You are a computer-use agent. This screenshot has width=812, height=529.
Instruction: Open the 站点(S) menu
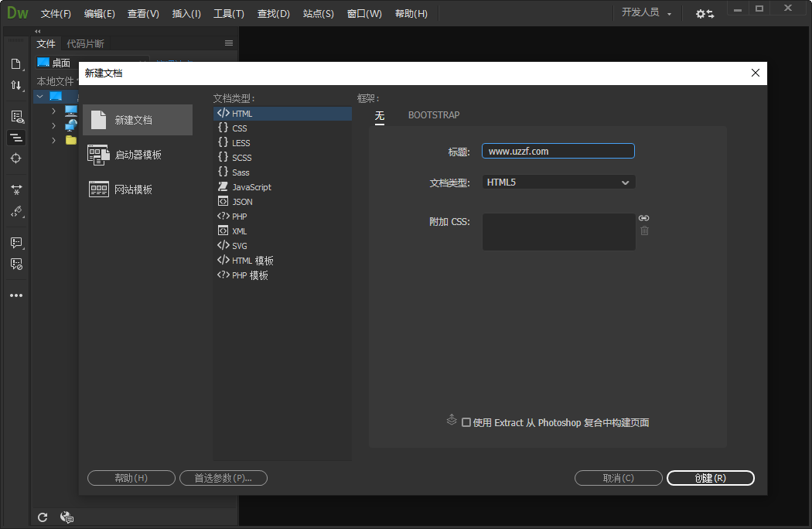(x=318, y=14)
